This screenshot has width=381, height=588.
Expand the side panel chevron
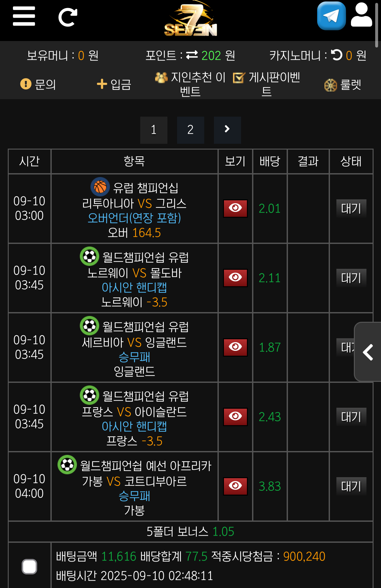click(x=368, y=352)
